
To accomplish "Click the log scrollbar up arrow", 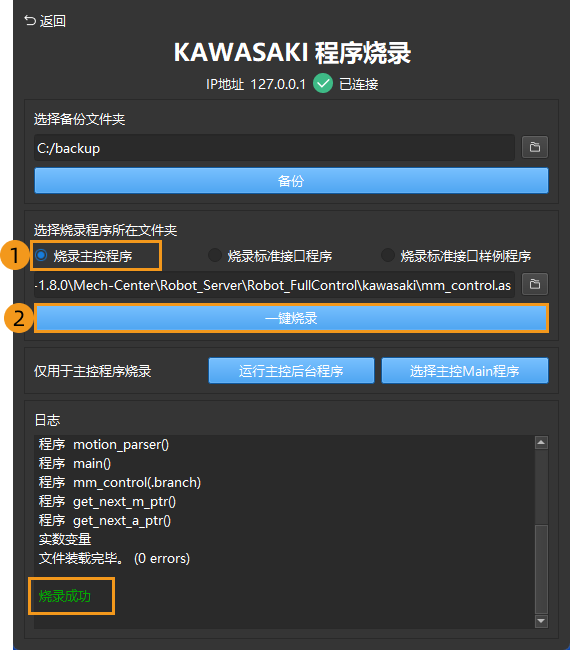I will [541, 443].
